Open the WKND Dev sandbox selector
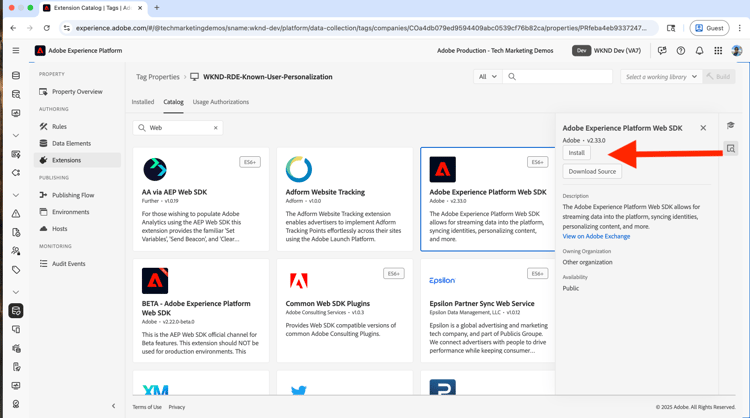This screenshot has width=750, height=418. (x=607, y=51)
